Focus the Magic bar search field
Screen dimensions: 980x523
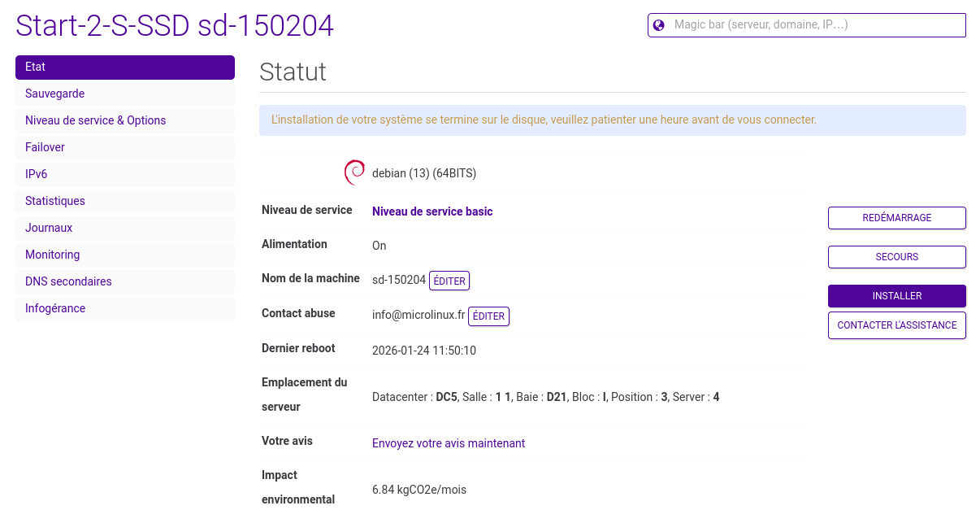pos(813,25)
